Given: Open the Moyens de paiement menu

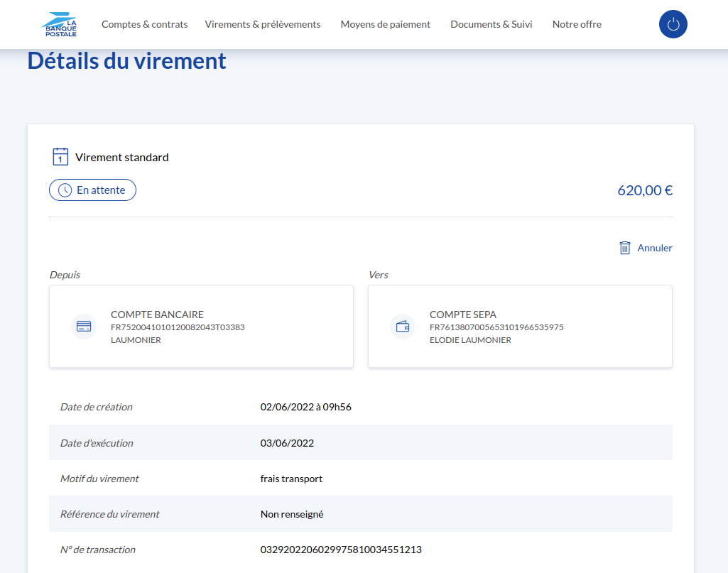Looking at the screenshot, I should (x=386, y=24).
